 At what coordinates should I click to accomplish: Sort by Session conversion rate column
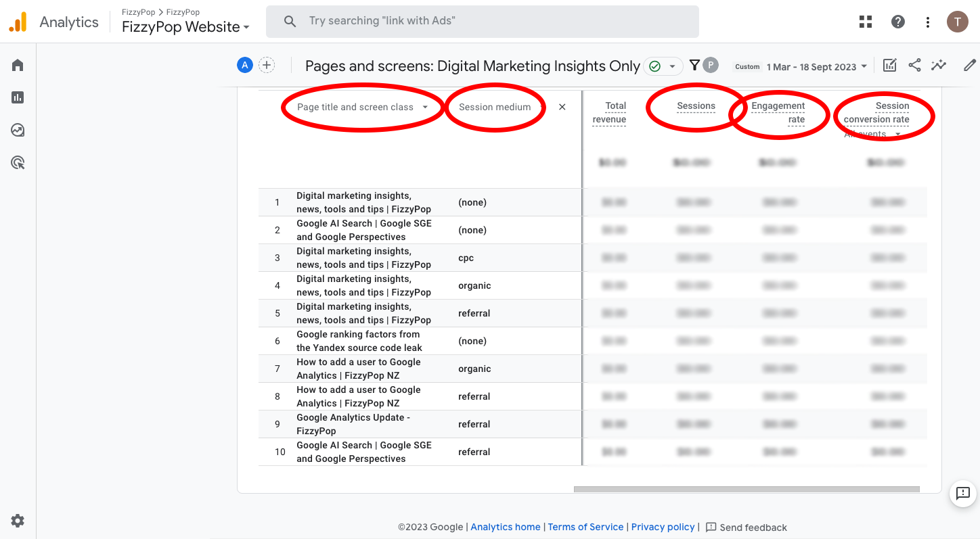coord(876,112)
